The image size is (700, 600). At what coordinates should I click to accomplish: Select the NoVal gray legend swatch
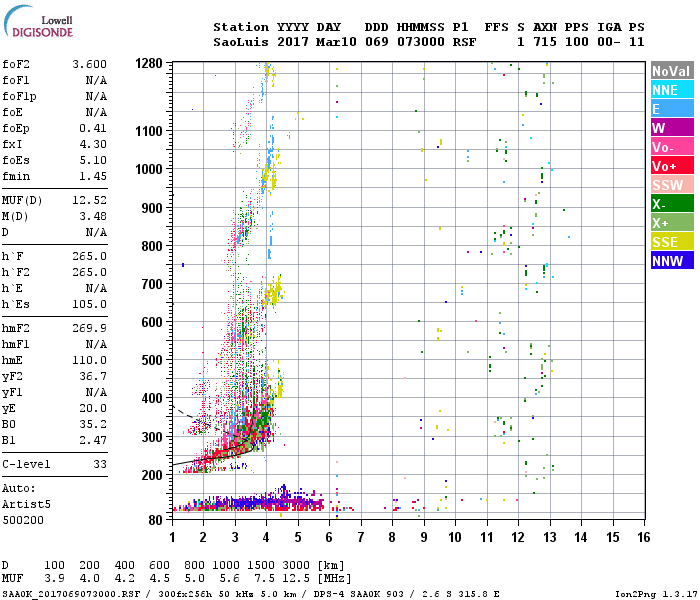click(672, 71)
